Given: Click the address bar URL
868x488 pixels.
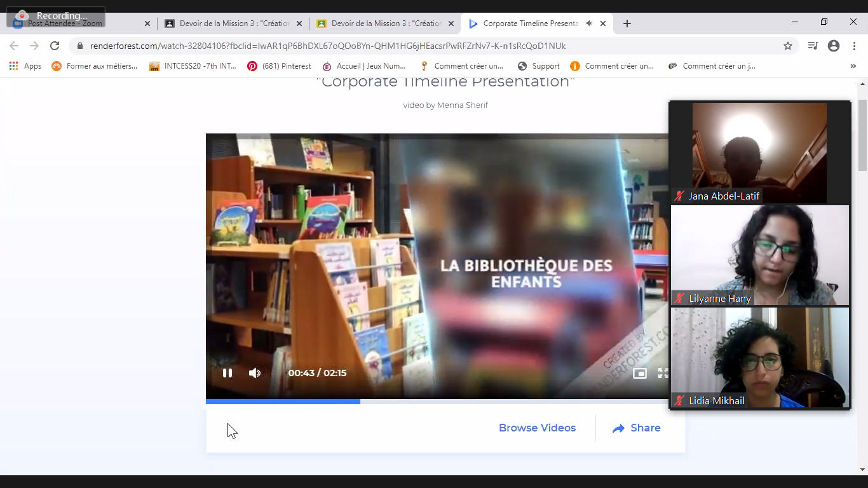Looking at the screenshot, I should point(327,46).
